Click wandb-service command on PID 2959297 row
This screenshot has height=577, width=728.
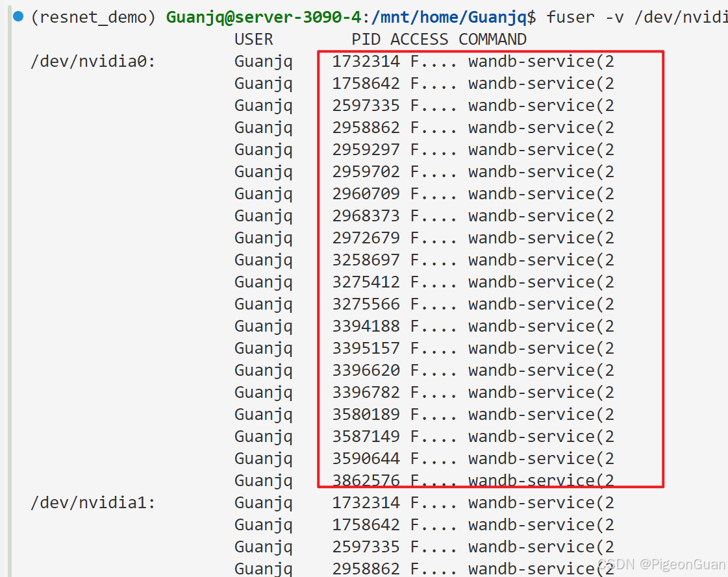542,149
